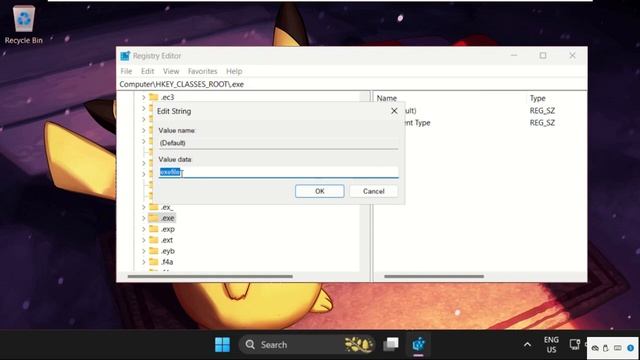
Task: Select the .f4a folder icon
Action: point(154,261)
